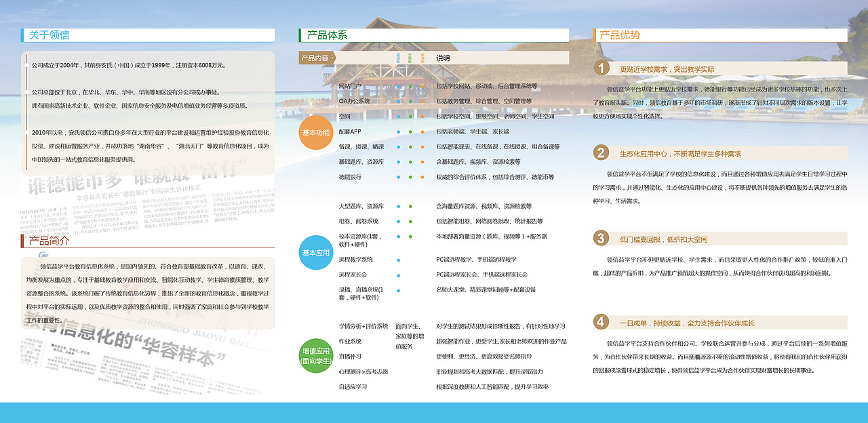The image size is (868, 423).
Task: Click the 产品体系 section header
Action: click(327, 35)
